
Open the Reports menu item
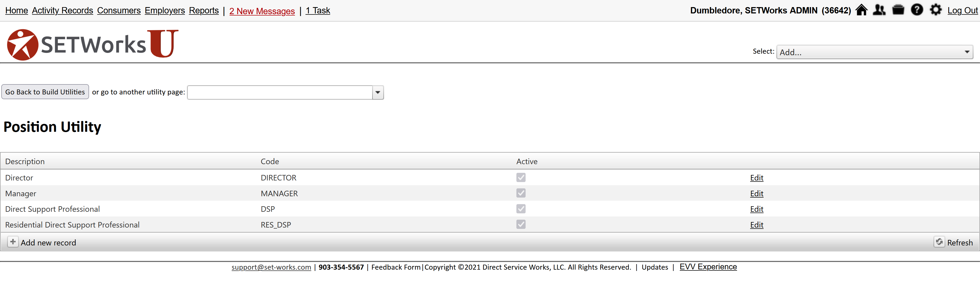tap(204, 11)
